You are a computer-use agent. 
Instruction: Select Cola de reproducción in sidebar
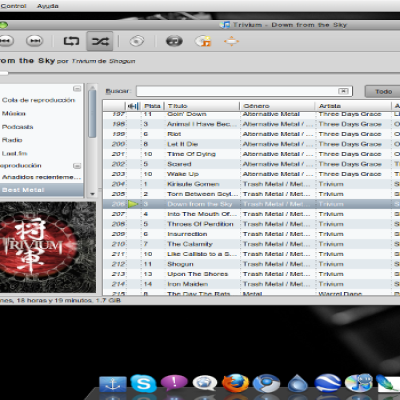tap(38, 100)
